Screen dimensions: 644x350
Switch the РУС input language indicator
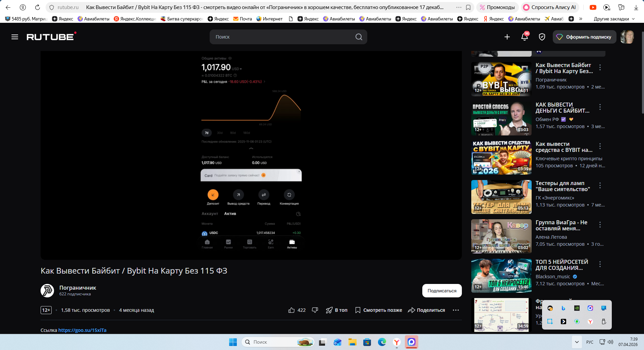[x=590, y=342]
